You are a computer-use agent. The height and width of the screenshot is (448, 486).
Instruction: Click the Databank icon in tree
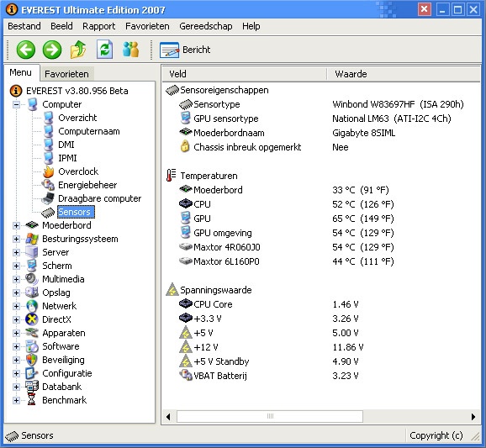coord(32,387)
